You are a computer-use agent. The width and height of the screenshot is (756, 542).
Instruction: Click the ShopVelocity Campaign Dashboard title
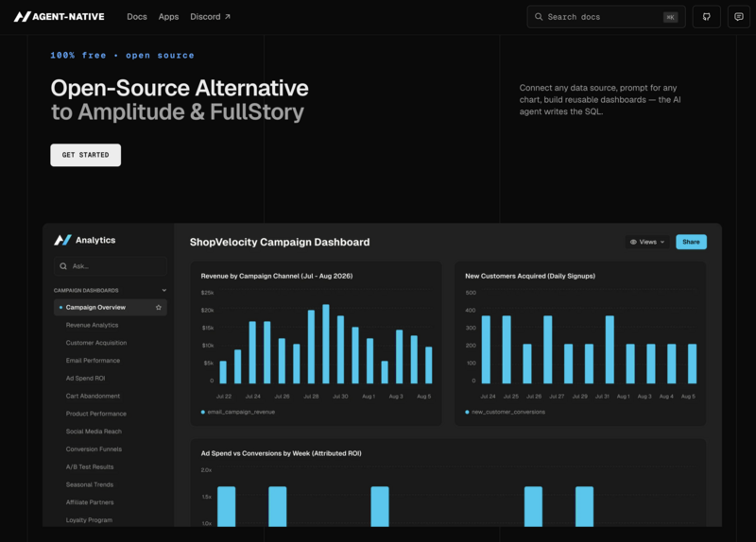point(280,242)
